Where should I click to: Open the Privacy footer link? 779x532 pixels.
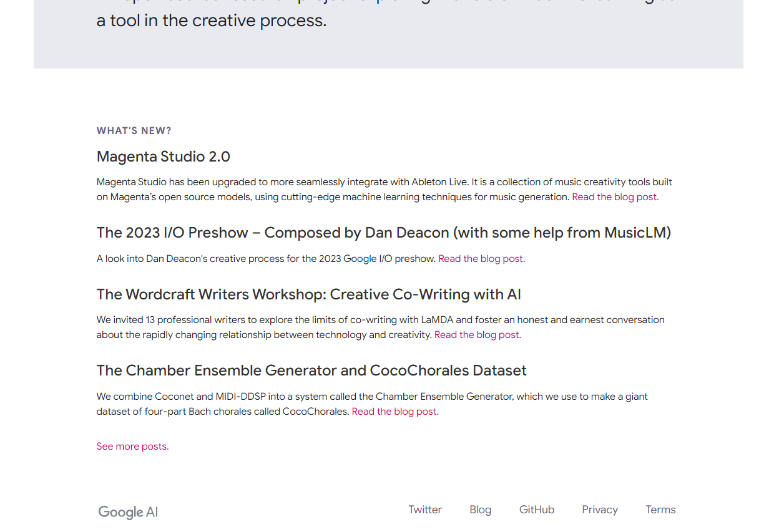pyautogui.click(x=600, y=510)
